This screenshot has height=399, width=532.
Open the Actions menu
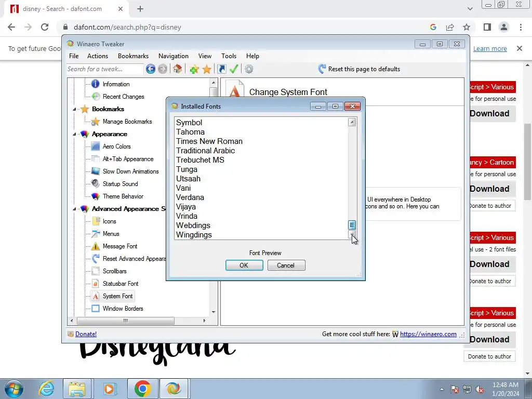pos(98,56)
